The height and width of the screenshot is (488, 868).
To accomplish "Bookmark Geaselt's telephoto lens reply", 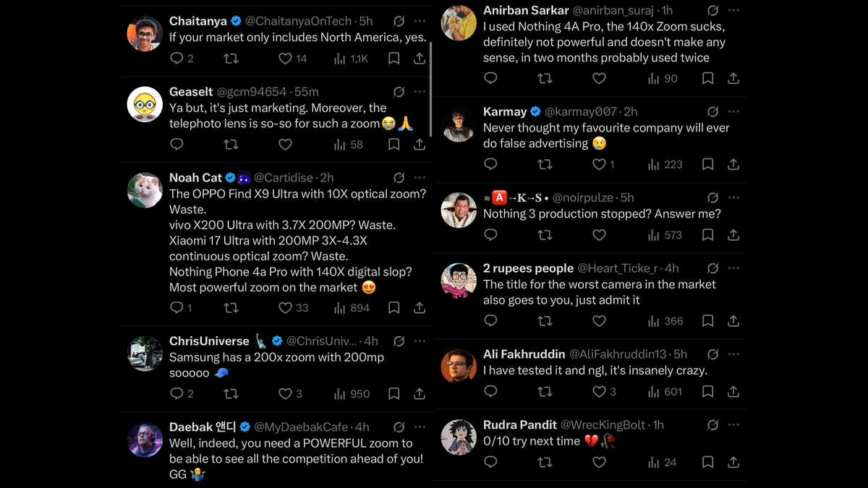I will [x=393, y=145].
